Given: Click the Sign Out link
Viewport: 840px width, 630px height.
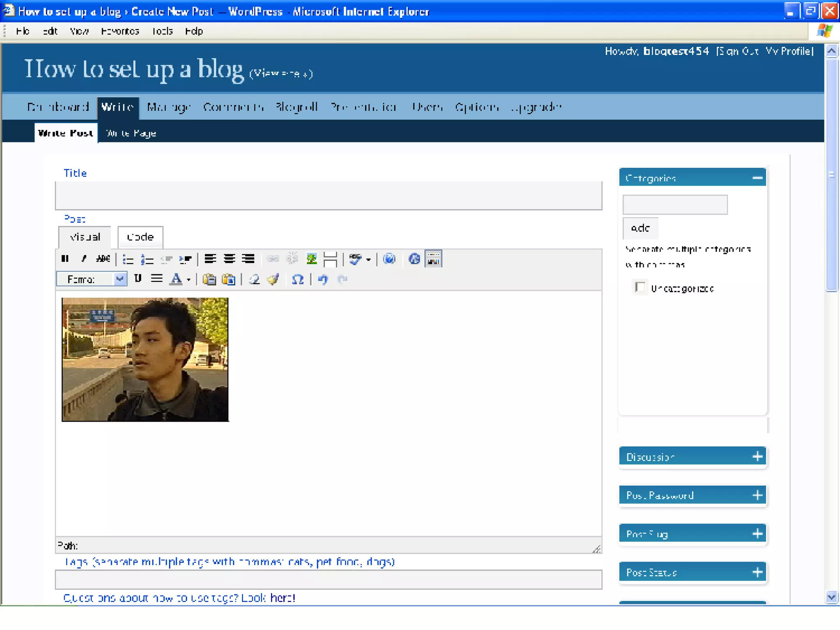Looking at the screenshot, I should click(x=738, y=51).
